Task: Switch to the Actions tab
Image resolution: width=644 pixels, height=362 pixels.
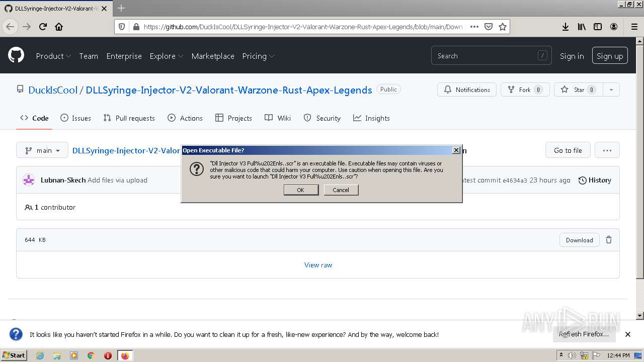Action: (185, 118)
